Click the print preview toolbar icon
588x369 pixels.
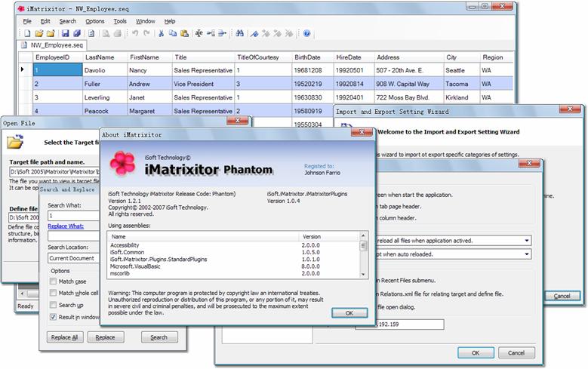(x=106, y=33)
